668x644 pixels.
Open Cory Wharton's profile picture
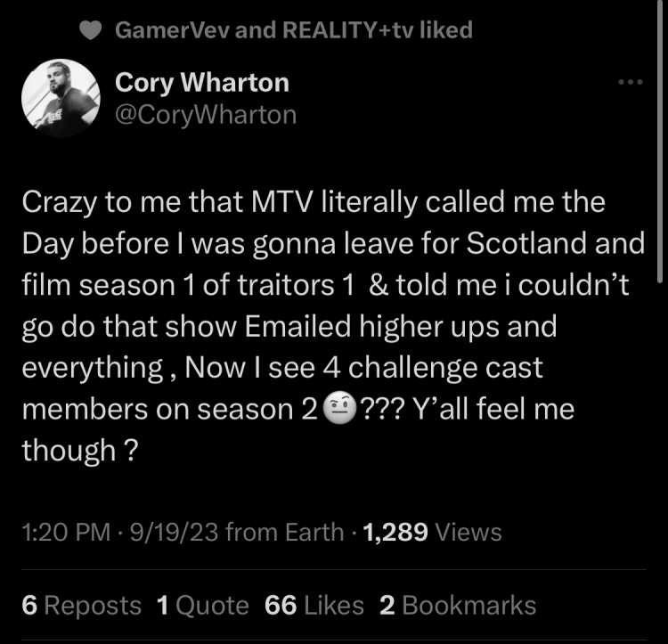[61, 98]
